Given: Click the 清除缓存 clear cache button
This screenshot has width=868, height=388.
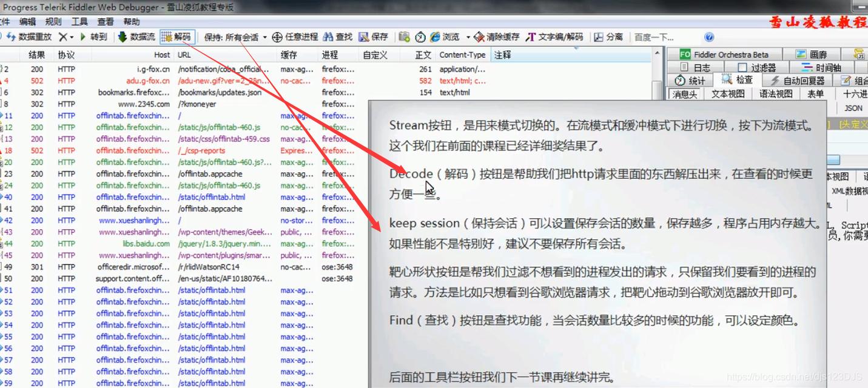Looking at the screenshot, I should click(x=496, y=37).
